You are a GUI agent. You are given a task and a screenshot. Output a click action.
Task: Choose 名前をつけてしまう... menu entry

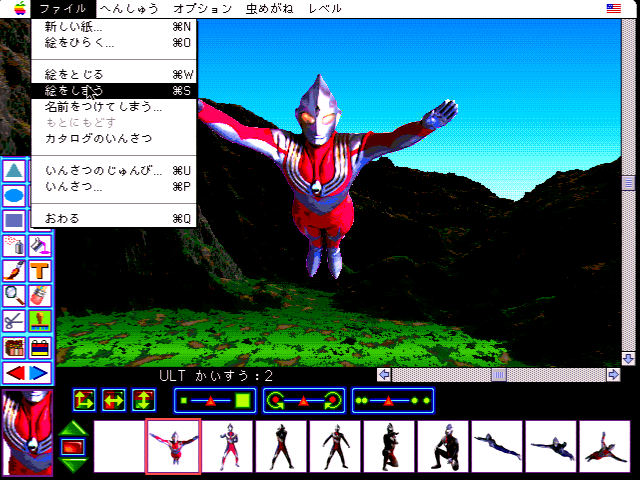[x=114, y=107]
